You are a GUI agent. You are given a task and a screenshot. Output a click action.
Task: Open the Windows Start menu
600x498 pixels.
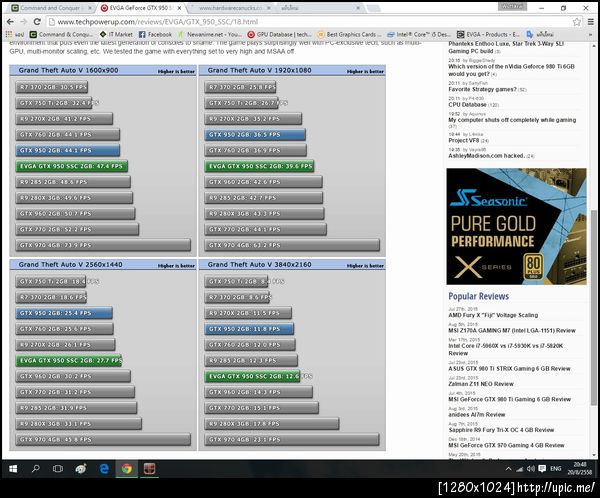pyautogui.click(x=13, y=469)
